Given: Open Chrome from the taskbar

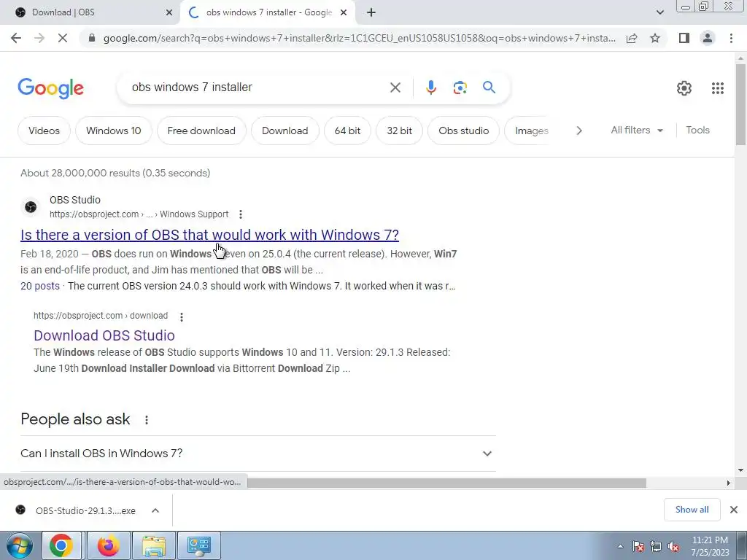Looking at the screenshot, I should (x=61, y=545).
